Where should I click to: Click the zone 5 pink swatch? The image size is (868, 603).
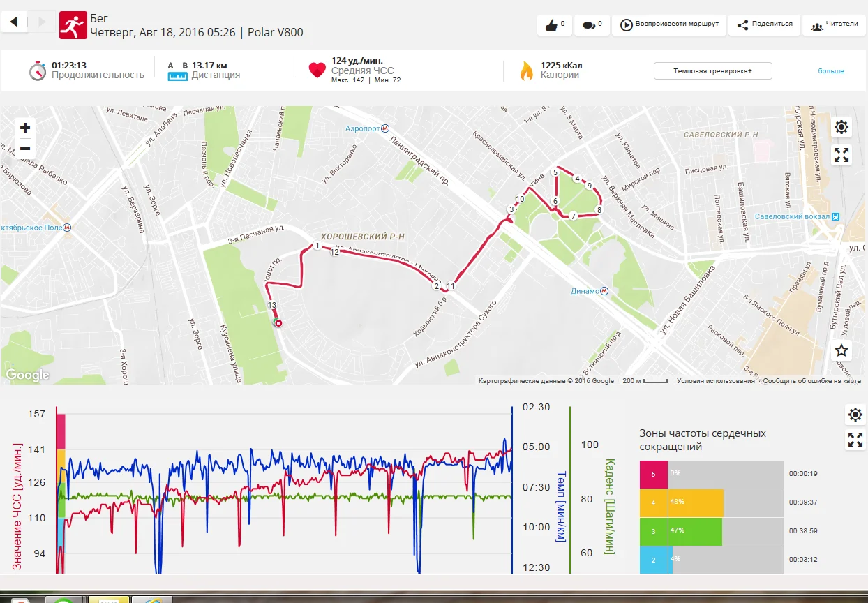(653, 475)
